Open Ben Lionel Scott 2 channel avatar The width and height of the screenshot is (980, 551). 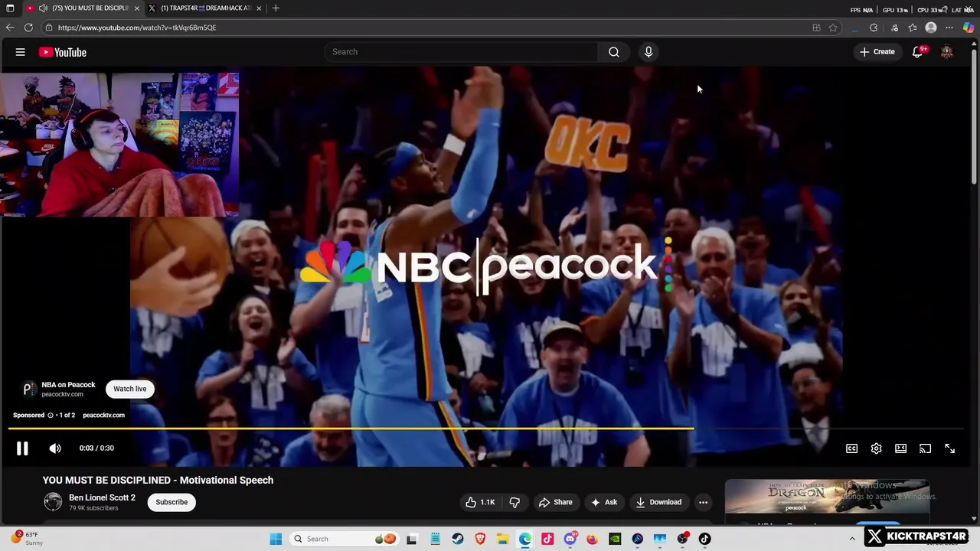pos(53,501)
